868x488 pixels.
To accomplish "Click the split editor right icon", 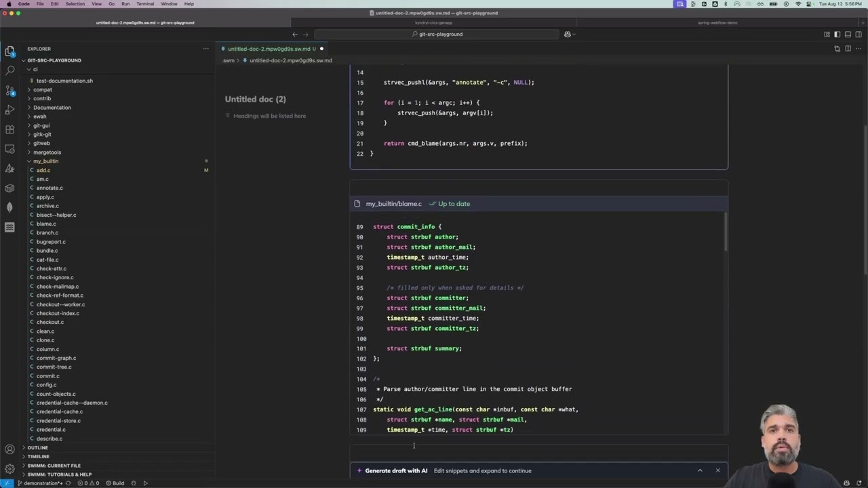I will pos(848,49).
